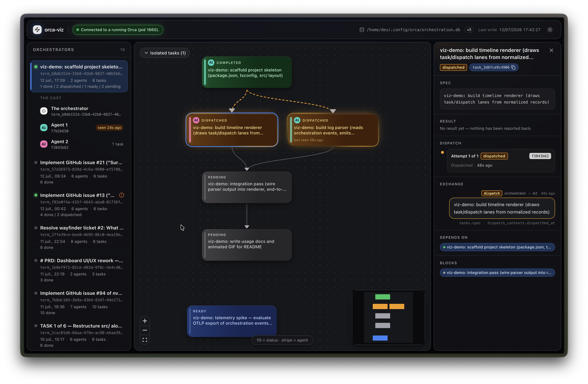The height and width of the screenshot is (384, 588).
Task: Click the '1 task' label next to Agent 2
Action: point(118,144)
